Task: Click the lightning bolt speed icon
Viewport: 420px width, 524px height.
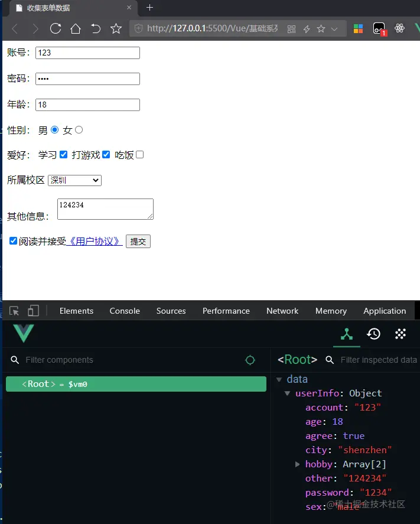Action: pyautogui.click(x=307, y=29)
